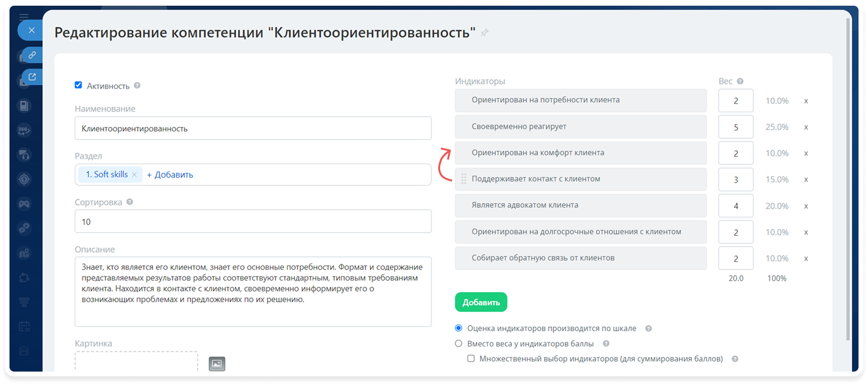Screen dimensions: 868x385
Task: Click + Добавить section link
Action: [x=170, y=175]
